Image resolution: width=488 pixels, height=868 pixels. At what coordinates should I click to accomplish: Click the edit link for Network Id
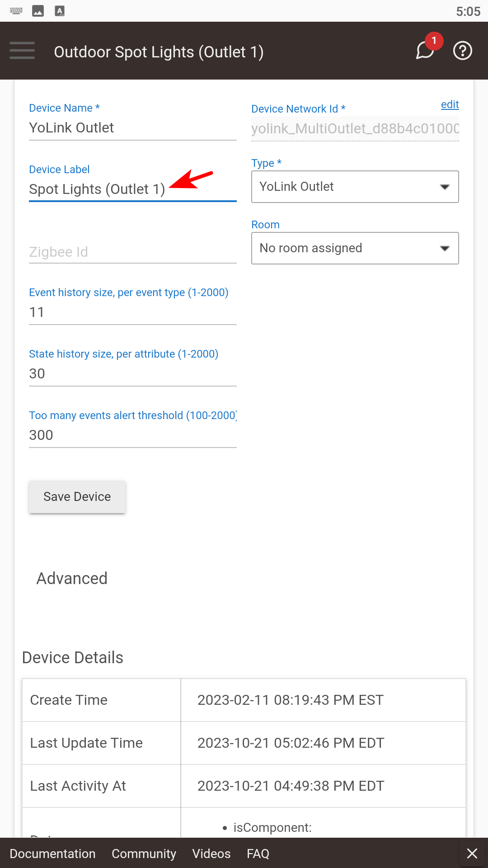pos(450,104)
